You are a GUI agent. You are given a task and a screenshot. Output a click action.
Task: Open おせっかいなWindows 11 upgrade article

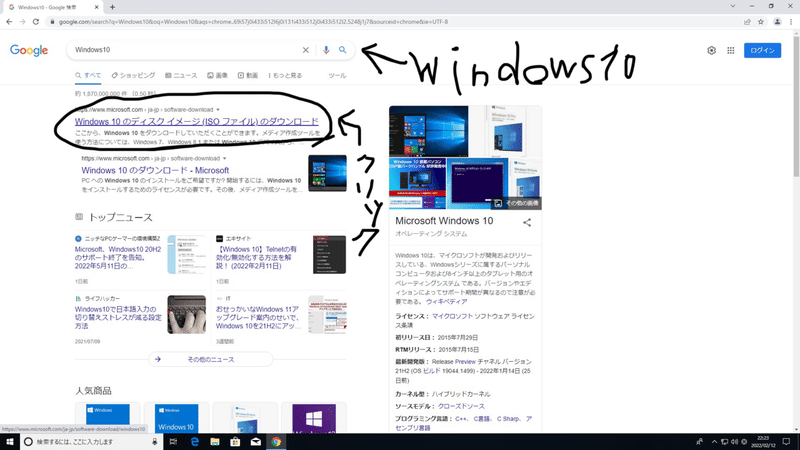pyautogui.click(x=257, y=317)
